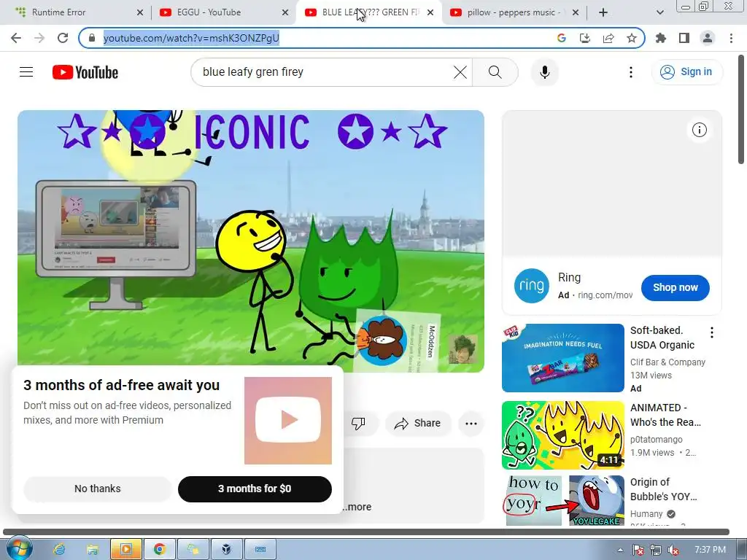Reload the current YouTube page
The image size is (747, 560).
(x=63, y=38)
